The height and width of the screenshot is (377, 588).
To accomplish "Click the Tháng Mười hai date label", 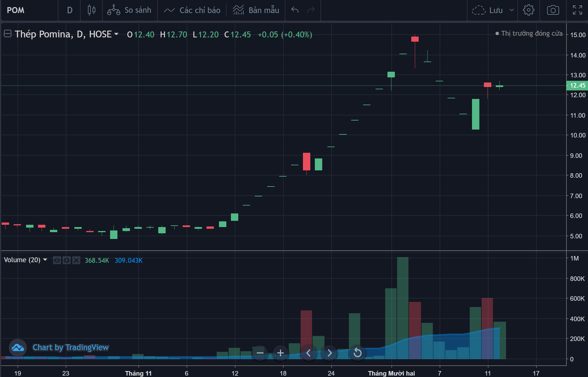I will tap(391, 373).
